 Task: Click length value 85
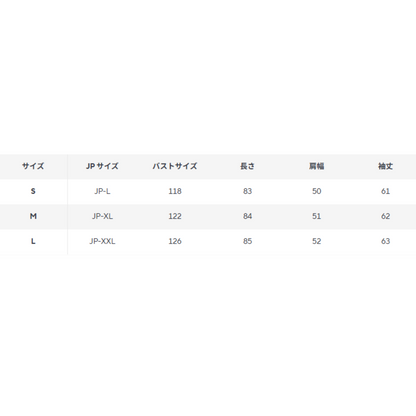247,241
